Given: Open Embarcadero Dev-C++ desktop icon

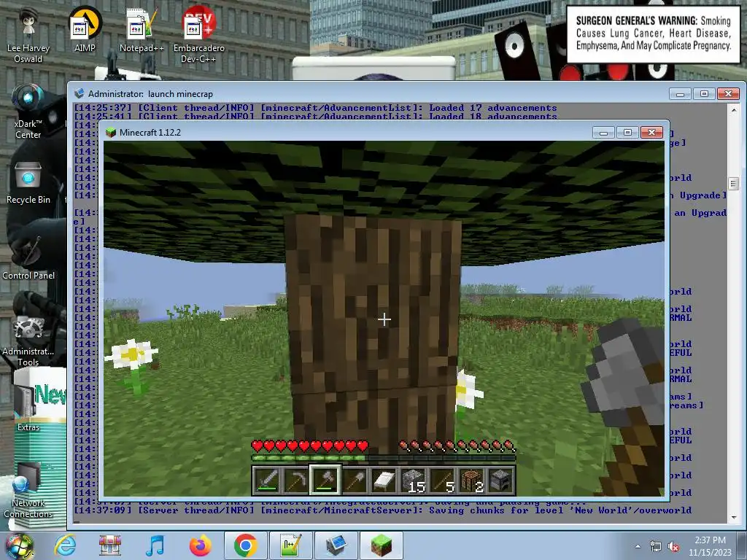Looking at the screenshot, I should click(x=198, y=34).
